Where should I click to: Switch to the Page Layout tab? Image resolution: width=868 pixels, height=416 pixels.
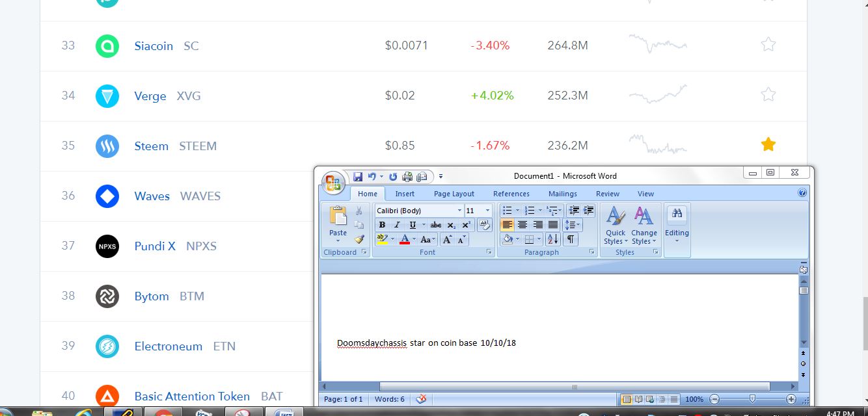tap(454, 194)
